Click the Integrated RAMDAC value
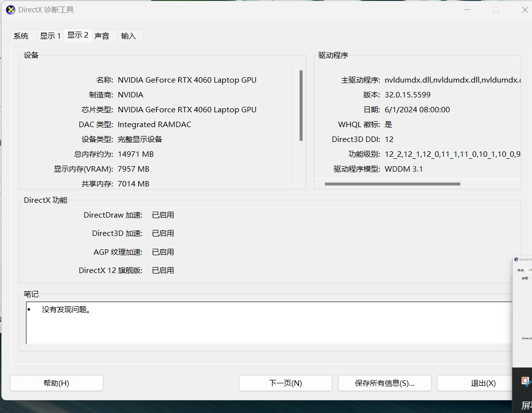Viewport: 532px width, 413px height. point(154,125)
